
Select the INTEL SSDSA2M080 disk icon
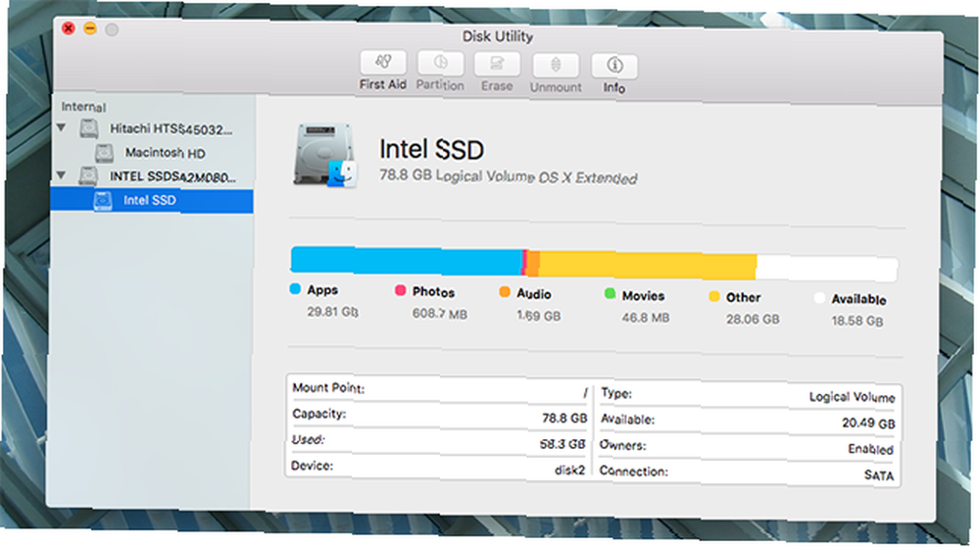click(88, 175)
